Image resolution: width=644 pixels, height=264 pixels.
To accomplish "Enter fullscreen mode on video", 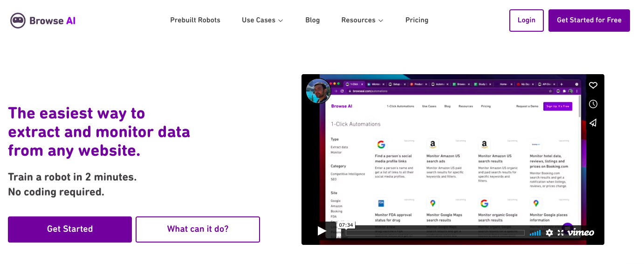I will pyautogui.click(x=561, y=232).
